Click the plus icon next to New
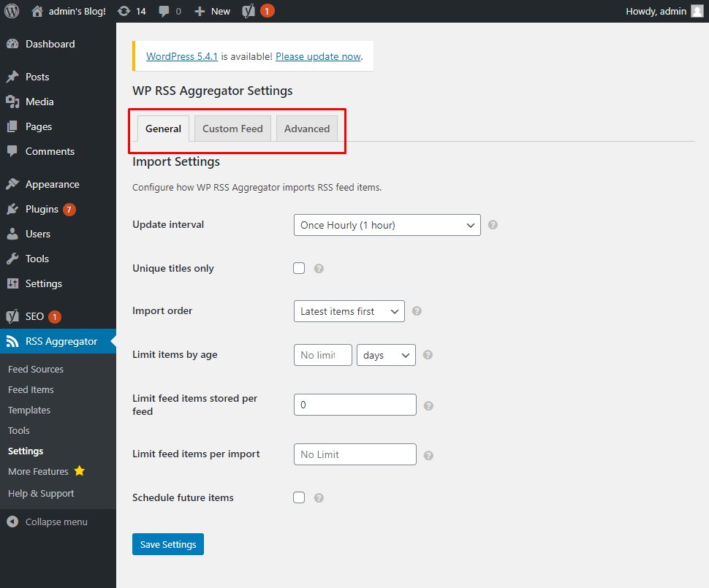Image resolution: width=709 pixels, height=588 pixels. click(x=200, y=11)
